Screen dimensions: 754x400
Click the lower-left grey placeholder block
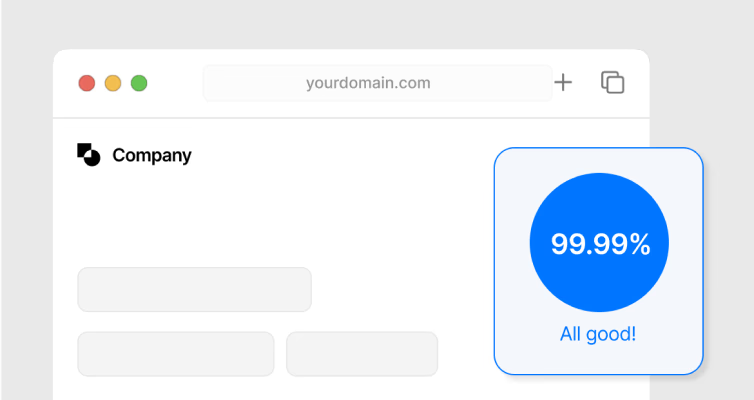tap(176, 354)
